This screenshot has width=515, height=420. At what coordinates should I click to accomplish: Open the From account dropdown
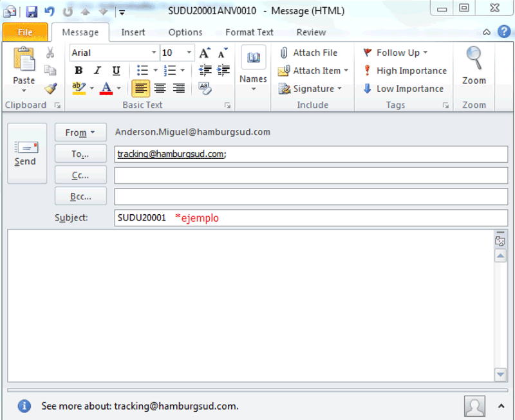[x=80, y=132]
